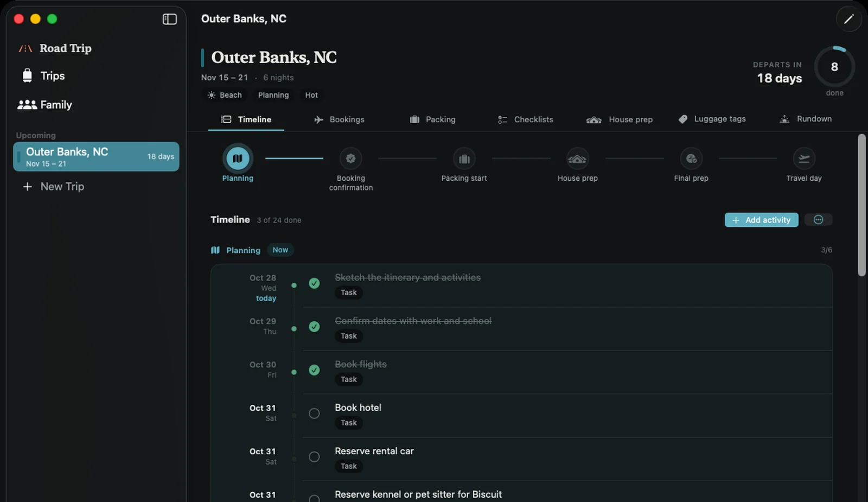Click the Beach sun tag
Image resolution: width=868 pixels, height=502 pixels.
[x=225, y=95]
